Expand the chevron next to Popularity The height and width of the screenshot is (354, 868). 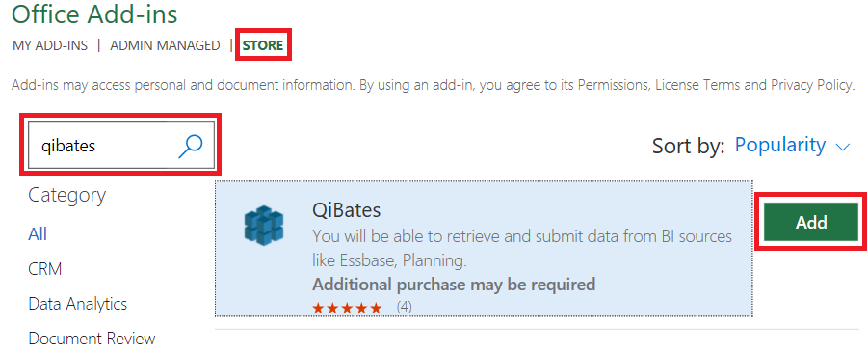click(x=842, y=148)
